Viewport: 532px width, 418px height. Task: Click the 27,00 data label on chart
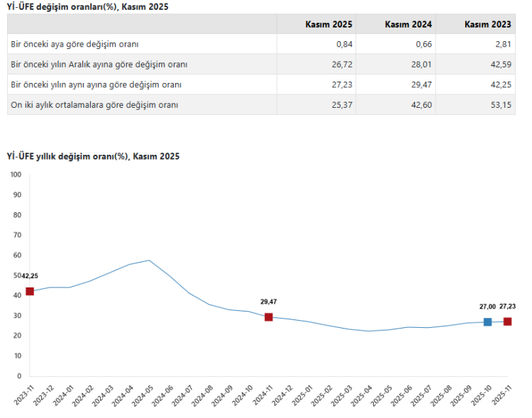click(487, 307)
